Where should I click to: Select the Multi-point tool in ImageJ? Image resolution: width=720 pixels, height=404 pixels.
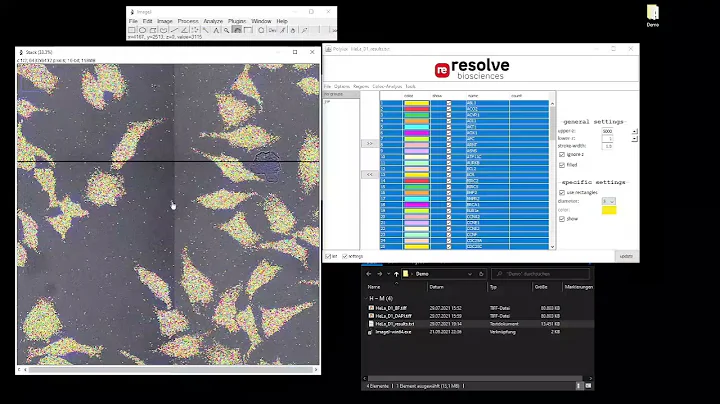[x=195, y=30]
